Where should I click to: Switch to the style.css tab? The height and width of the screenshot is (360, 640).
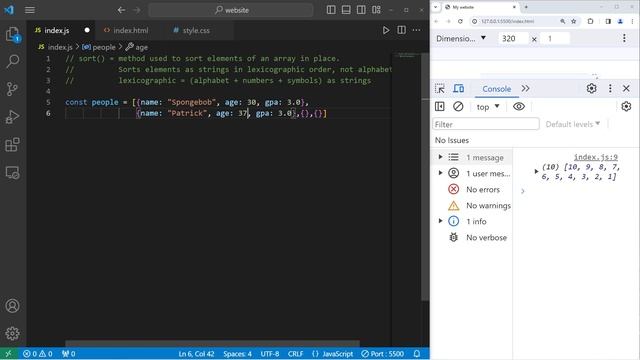click(x=196, y=30)
